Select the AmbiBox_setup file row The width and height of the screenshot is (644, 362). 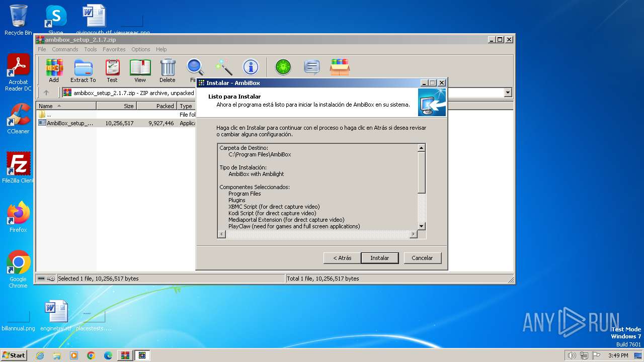pyautogui.click(x=116, y=123)
